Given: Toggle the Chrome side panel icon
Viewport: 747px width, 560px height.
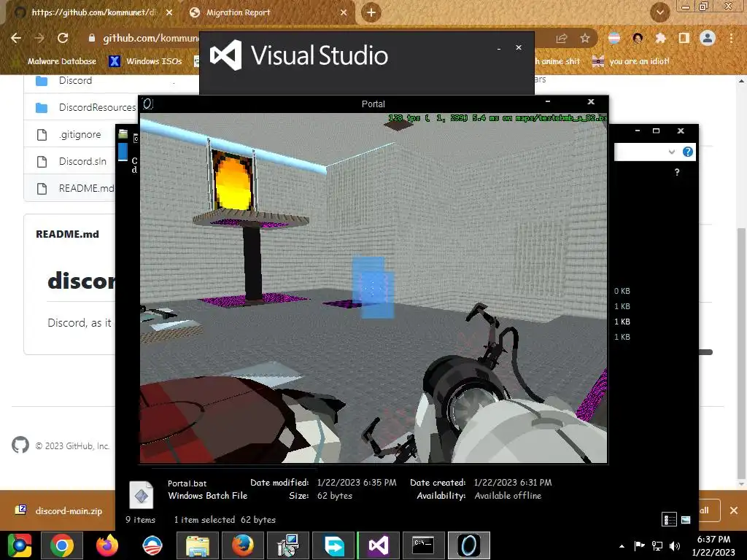Looking at the screenshot, I should coord(684,38).
